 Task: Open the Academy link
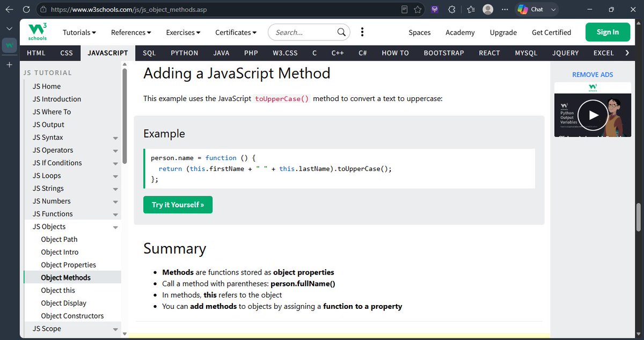(x=460, y=32)
